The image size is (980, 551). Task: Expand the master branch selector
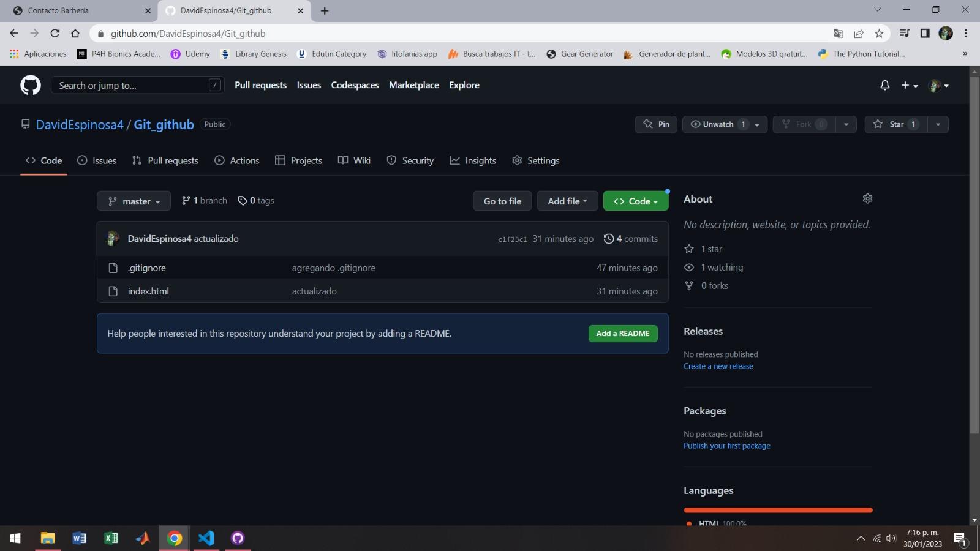(x=134, y=201)
